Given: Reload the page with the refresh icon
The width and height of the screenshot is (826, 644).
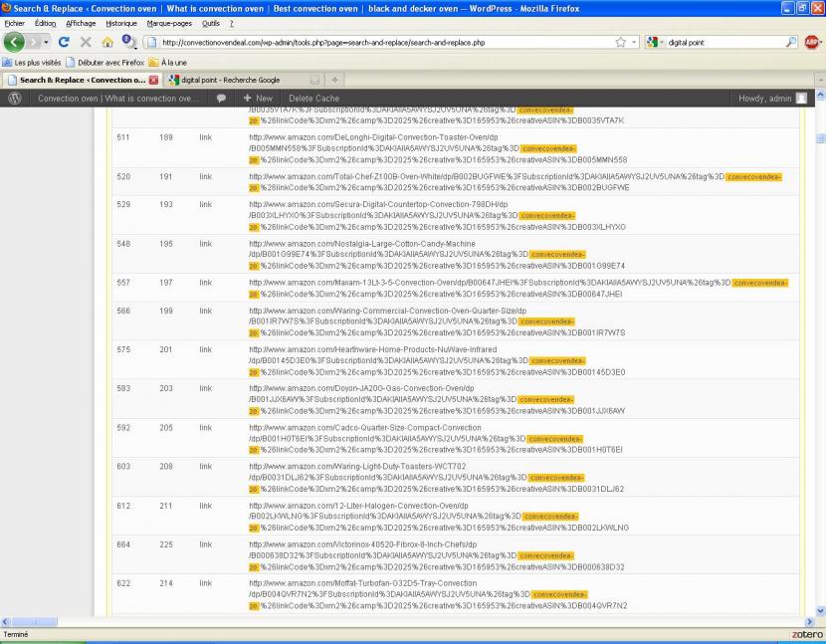Looking at the screenshot, I should [65, 42].
